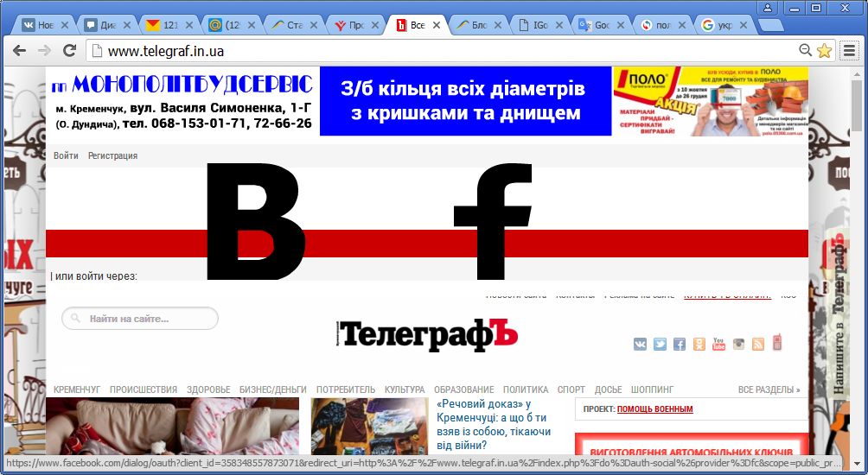Open the 'ШОППИНГ' section

(x=652, y=389)
